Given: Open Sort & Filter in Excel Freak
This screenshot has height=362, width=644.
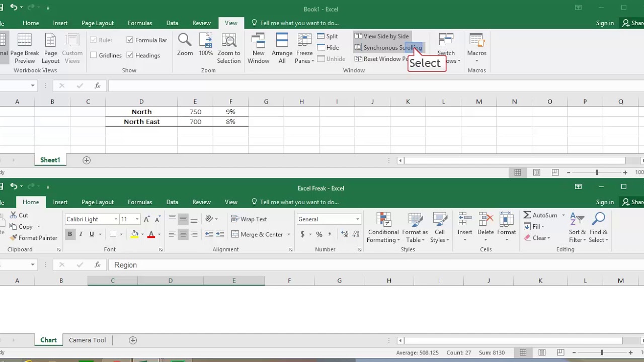Looking at the screenshot, I should [x=578, y=227].
